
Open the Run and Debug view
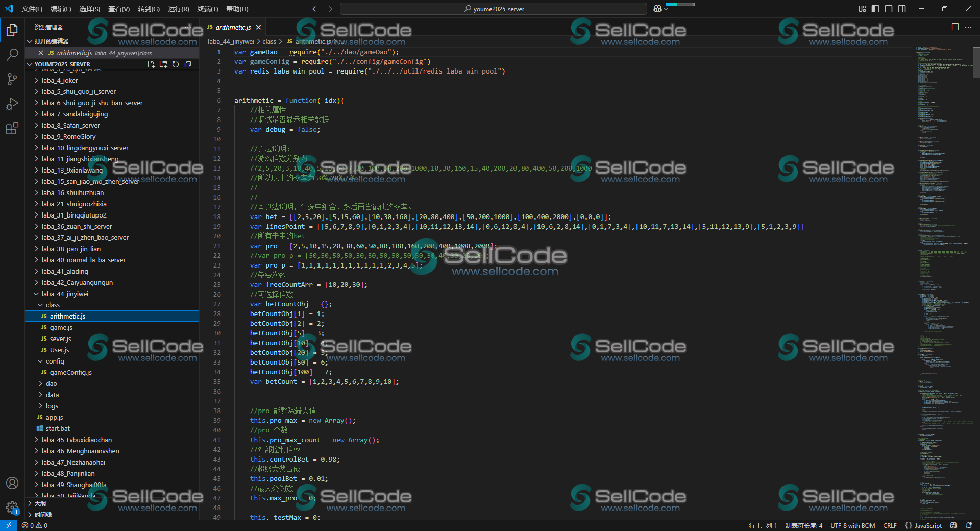point(12,104)
